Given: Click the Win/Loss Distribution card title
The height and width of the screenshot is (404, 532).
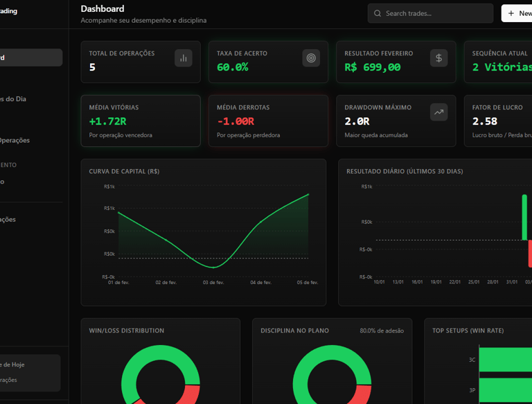Looking at the screenshot, I should tap(127, 331).
